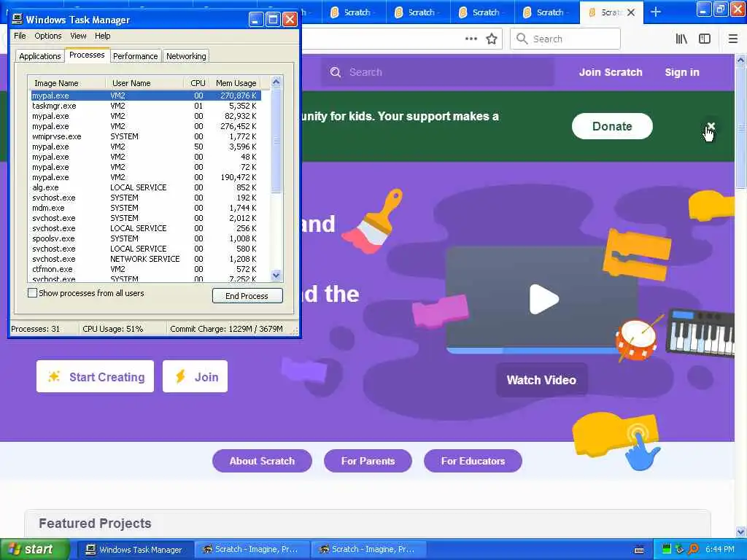The image size is (747, 560).
Task: Click the tray magnifier icon
Action: click(x=693, y=550)
